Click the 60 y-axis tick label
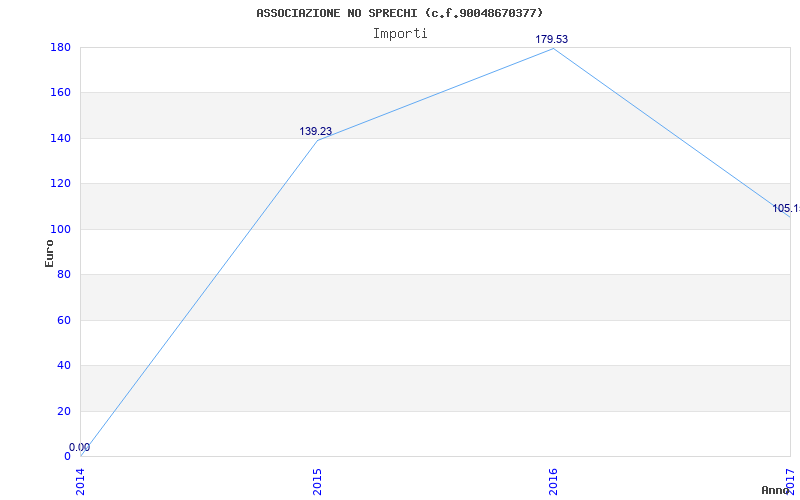Image resolution: width=800 pixels, height=500 pixels. pyautogui.click(x=64, y=320)
